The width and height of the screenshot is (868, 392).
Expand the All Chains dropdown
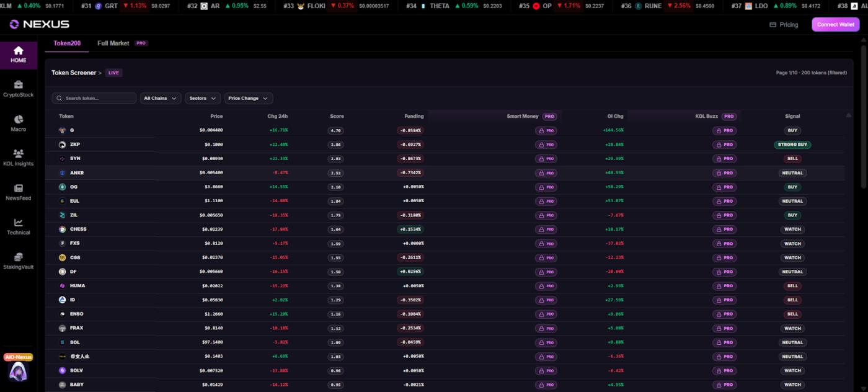[161, 98]
